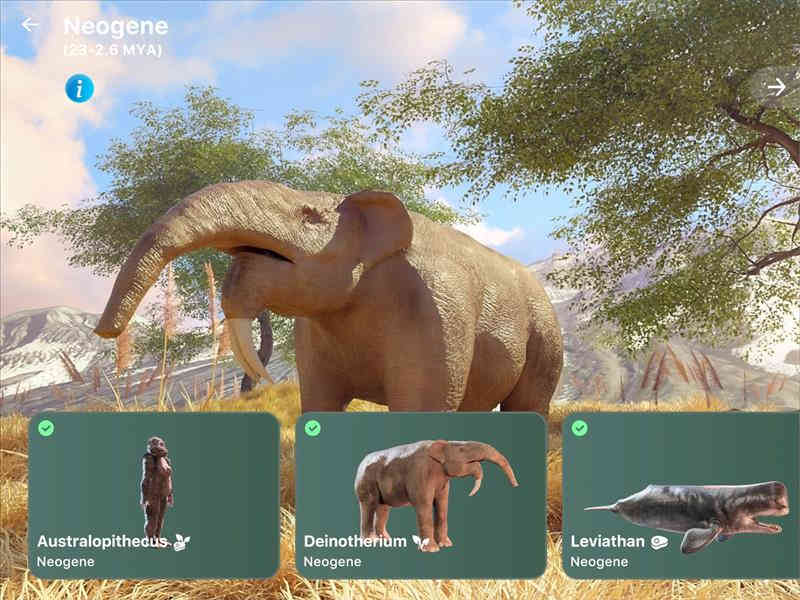Click the Neogene label under Australopithecus
Image resolution: width=800 pixels, height=600 pixels.
pos(66,562)
